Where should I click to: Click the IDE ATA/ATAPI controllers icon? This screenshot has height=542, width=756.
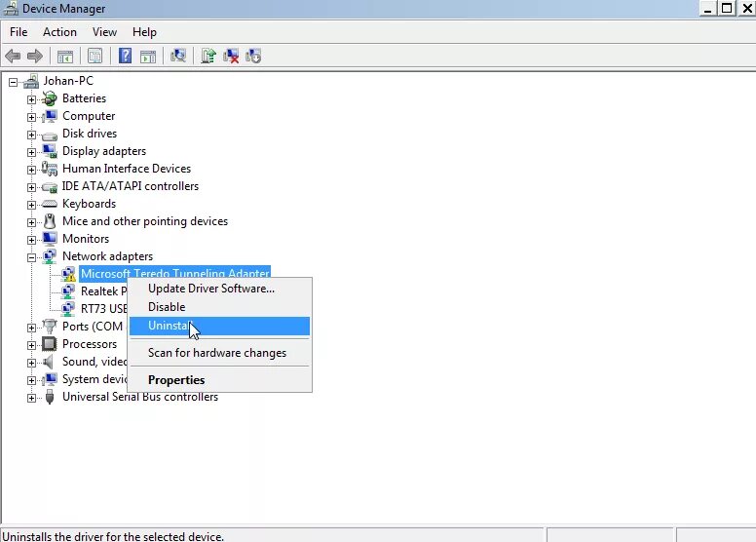pos(49,187)
